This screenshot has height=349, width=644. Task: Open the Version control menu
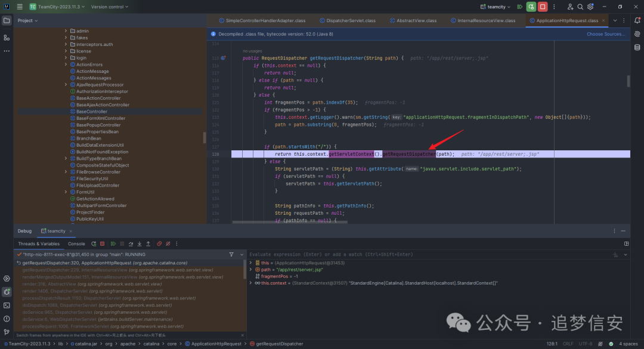[x=110, y=7]
